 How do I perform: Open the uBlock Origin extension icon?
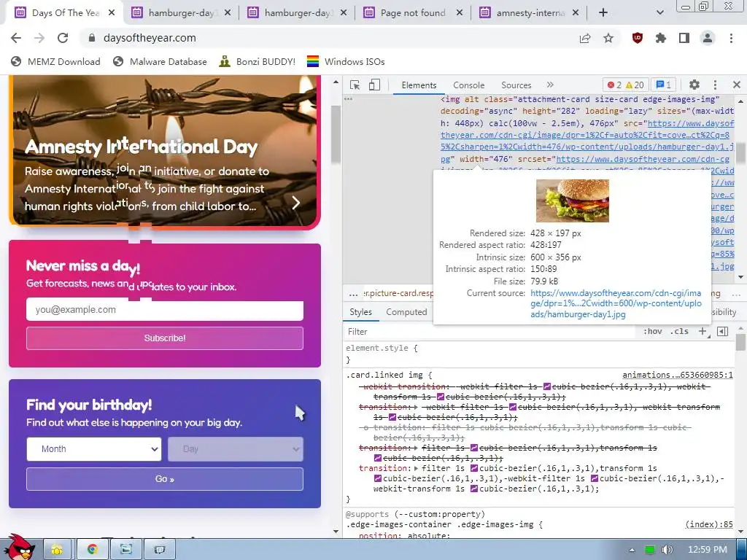[x=638, y=38]
